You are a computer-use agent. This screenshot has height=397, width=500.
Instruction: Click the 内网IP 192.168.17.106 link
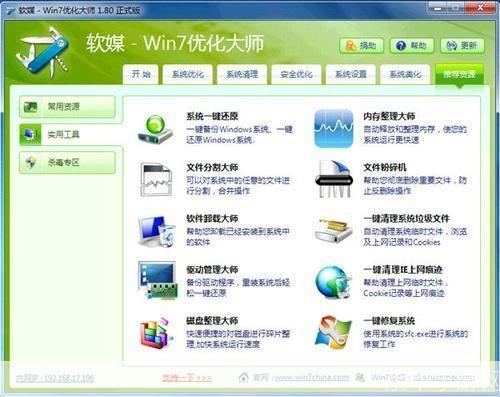55,378
